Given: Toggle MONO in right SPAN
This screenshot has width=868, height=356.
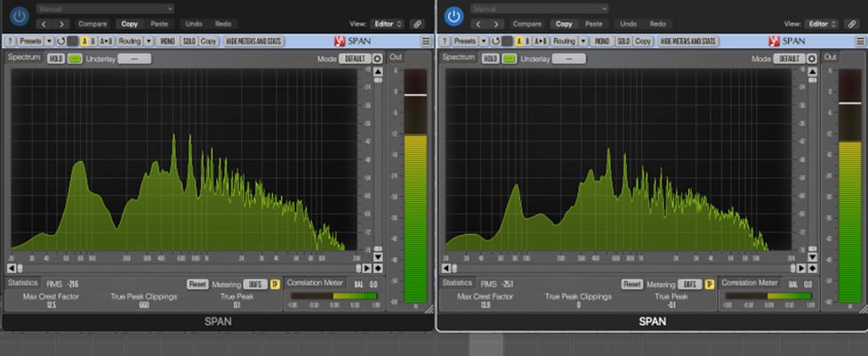Looking at the screenshot, I should (x=602, y=42).
